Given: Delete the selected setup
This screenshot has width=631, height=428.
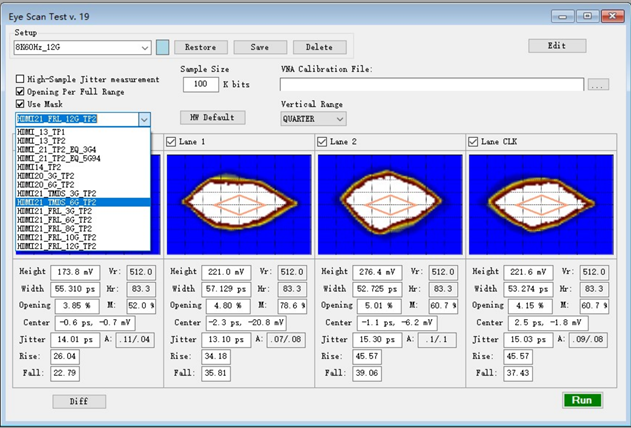Looking at the screenshot, I should [x=320, y=47].
